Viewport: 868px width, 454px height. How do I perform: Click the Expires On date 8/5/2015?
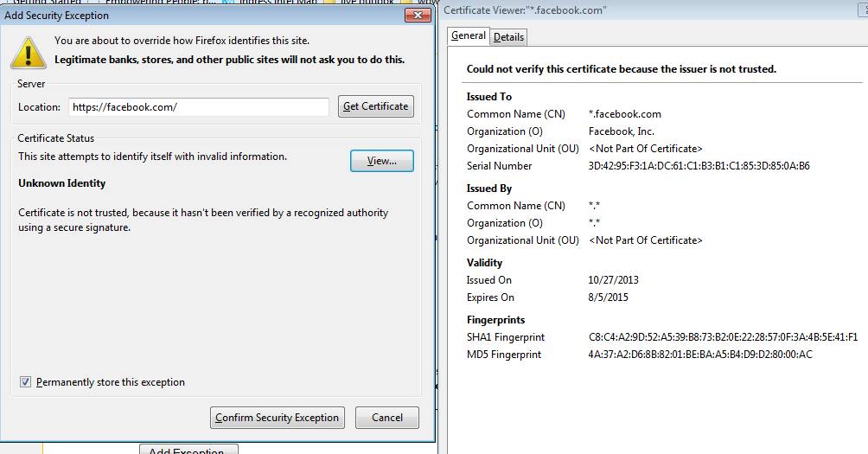[608, 297]
